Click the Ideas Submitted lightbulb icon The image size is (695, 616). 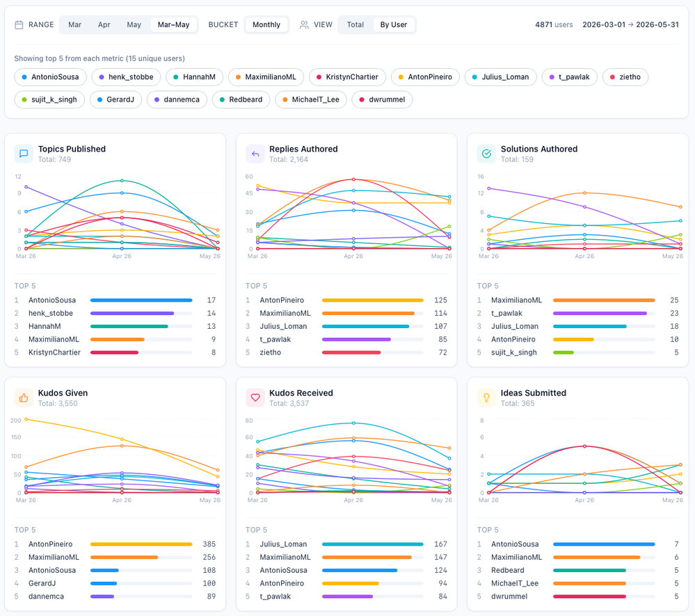click(486, 398)
